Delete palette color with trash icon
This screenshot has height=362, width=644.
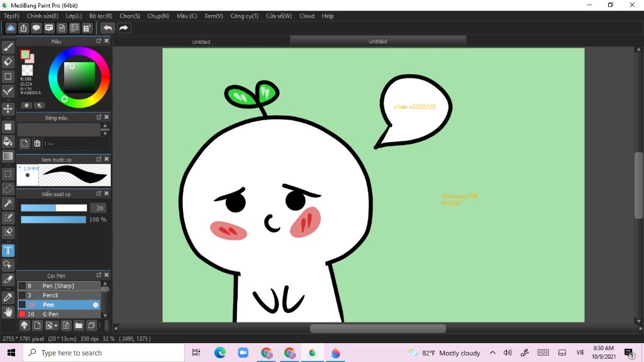click(x=37, y=143)
